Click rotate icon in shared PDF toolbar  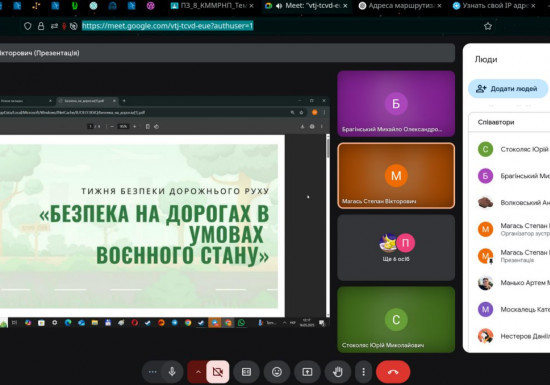156,127
